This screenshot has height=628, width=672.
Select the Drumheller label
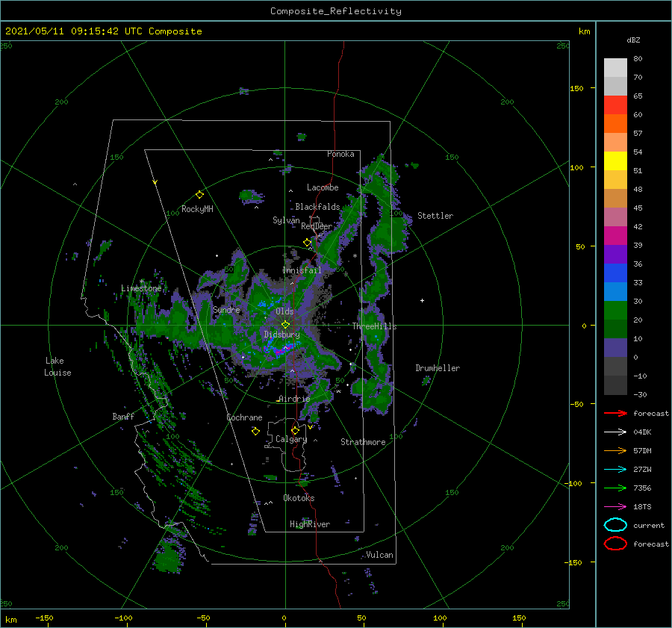click(438, 368)
